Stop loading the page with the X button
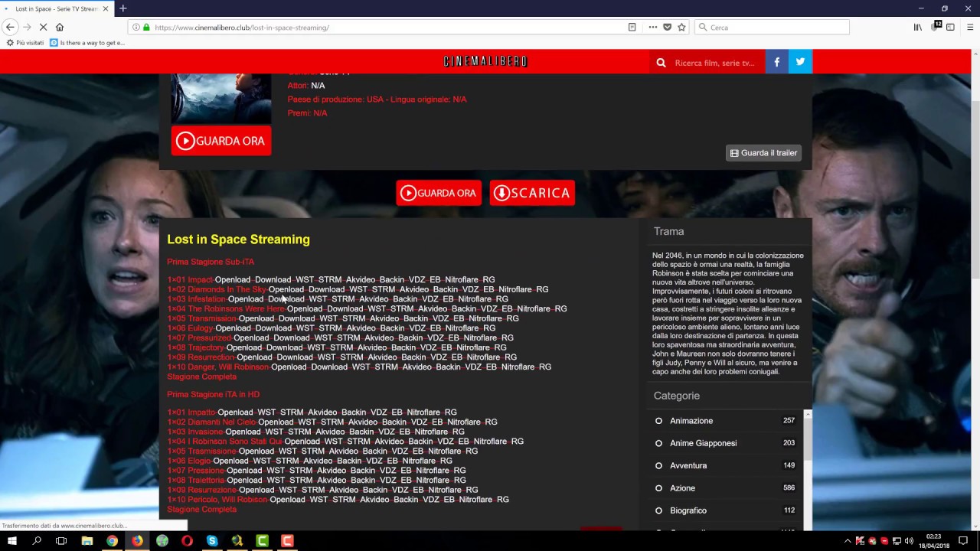Image resolution: width=980 pixels, height=551 pixels. click(x=43, y=27)
